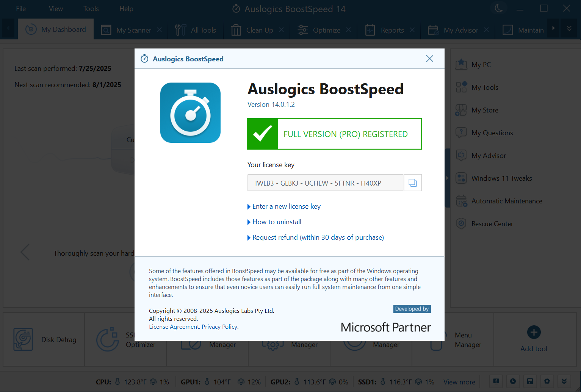This screenshot has width=581, height=392.
Task: Click the 'Last scan performed: 7/25/2025' text
Action: [63, 69]
